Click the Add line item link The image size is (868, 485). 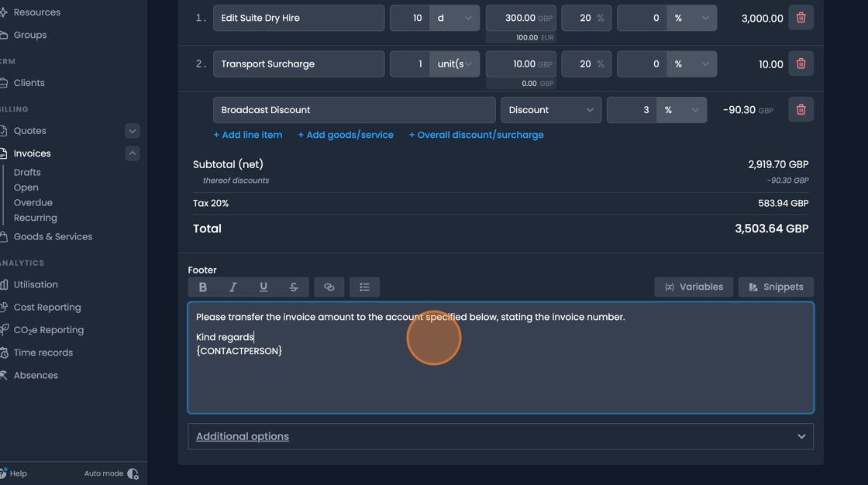247,134
